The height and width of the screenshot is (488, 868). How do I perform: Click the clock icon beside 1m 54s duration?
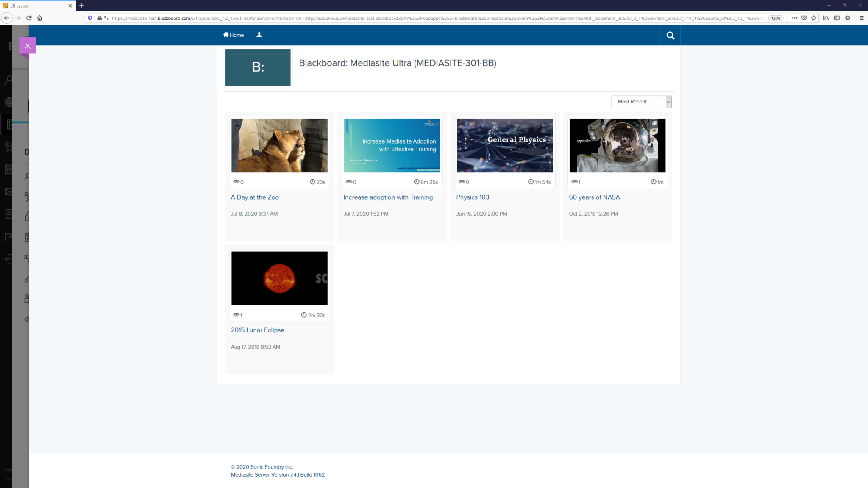(x=531, y=182)
